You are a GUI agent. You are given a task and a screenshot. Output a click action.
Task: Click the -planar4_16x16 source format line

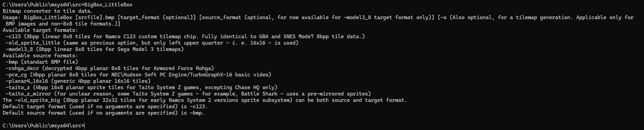click(78, 81)
